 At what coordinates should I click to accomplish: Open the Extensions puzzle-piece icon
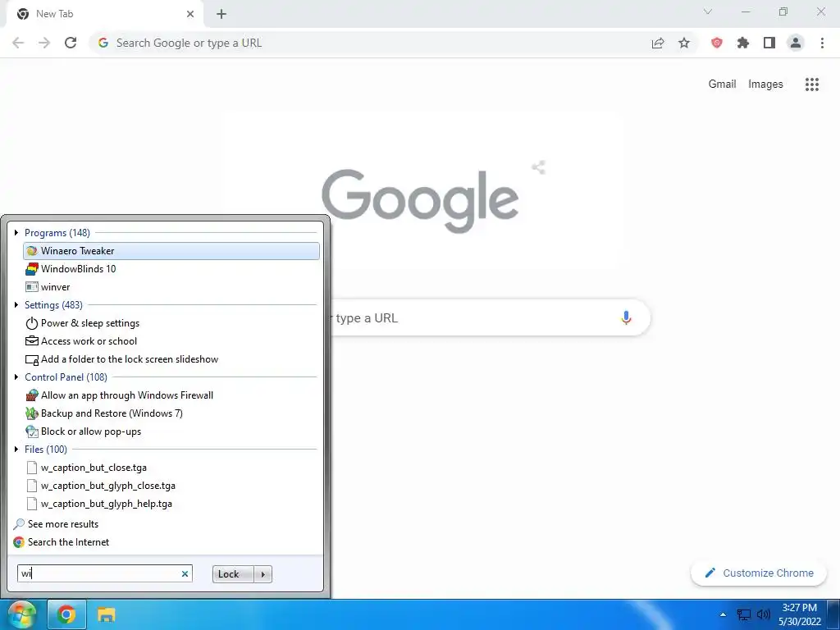coord(743,43)
